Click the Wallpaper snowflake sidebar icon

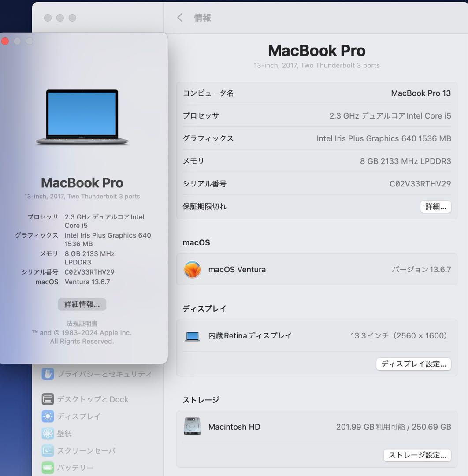pyautogui.click(x=47, y=434)
